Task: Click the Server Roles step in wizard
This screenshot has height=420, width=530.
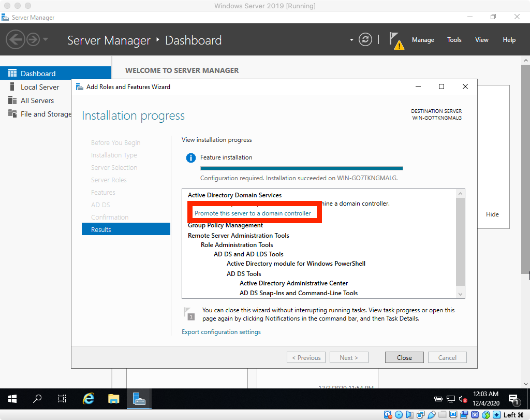Action: point(109,180)
